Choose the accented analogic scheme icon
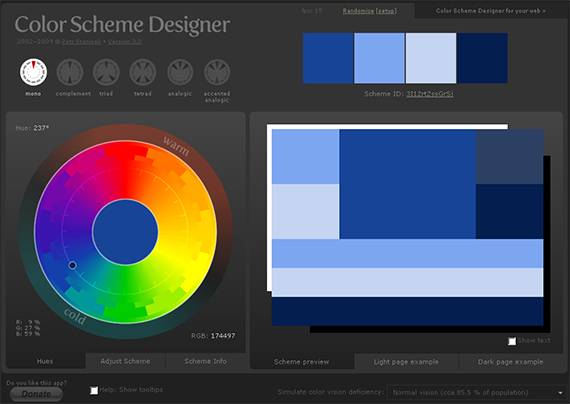The height and width of the screenshot is (404, 570). tap(217, 72)
